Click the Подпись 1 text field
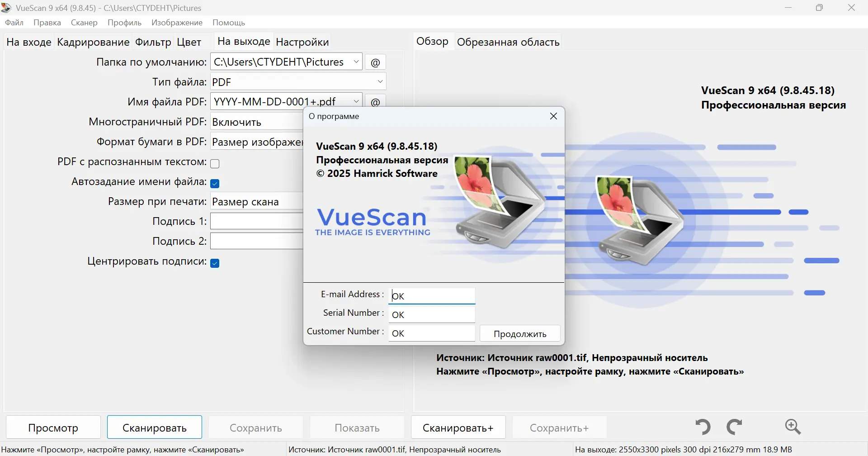The width and height of the screenshot is (868, 456). 257,221
